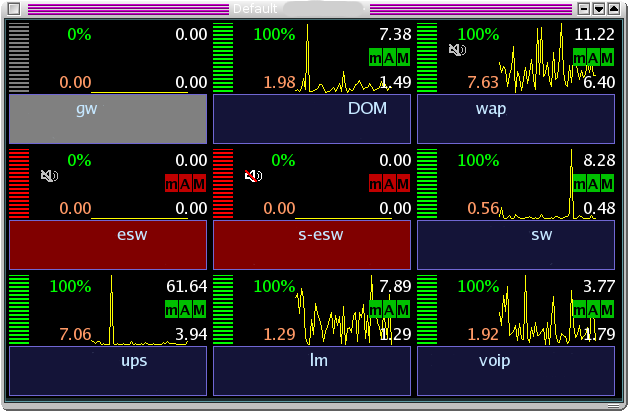Click the lowercase 'm' indicator for lm
The image size is (628, 411).
[x=376, y=310]
